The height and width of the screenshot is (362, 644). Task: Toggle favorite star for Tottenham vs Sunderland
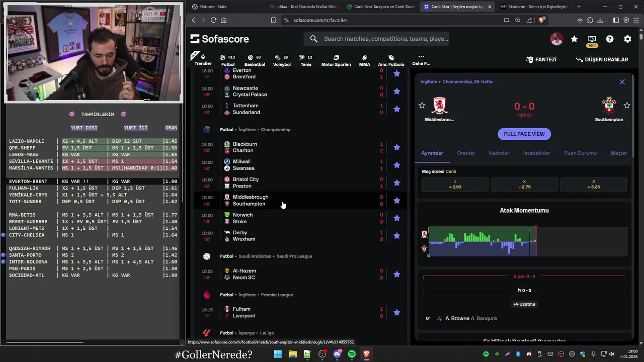click(x=396, y=109)
